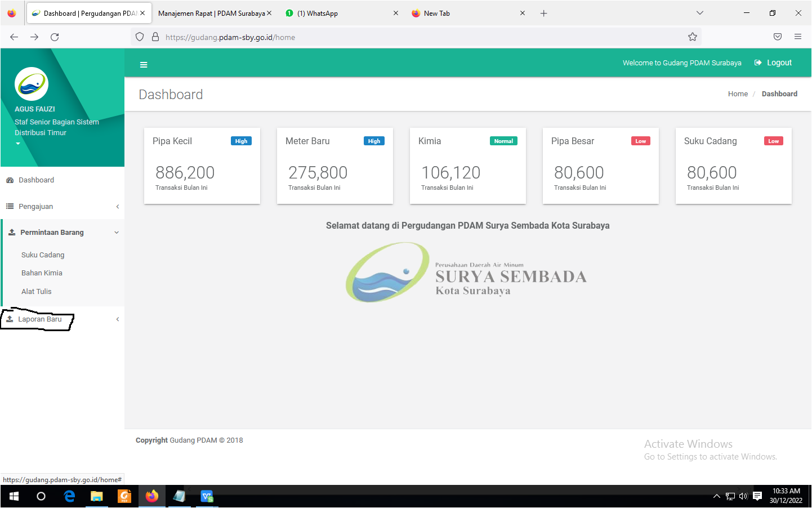
Task: Open the notification center icon
Action: [x=757, y=496]
